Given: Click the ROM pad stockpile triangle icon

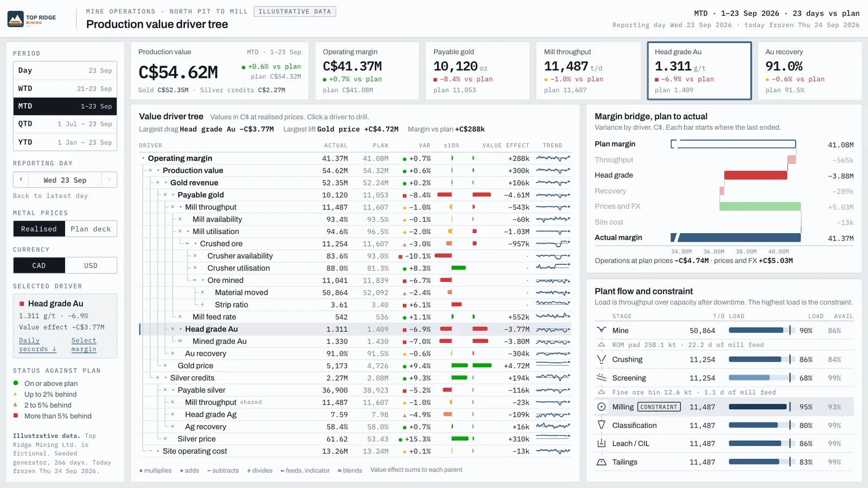Looking at the screenshot, I should (x=601, y=345).
